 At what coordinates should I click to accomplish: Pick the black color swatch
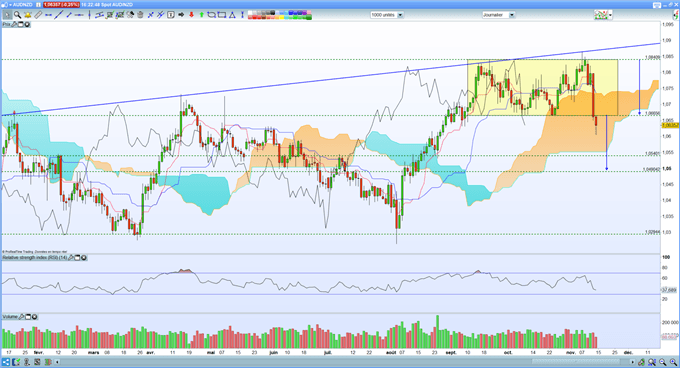pyautogui.click(x=272, y=13)
